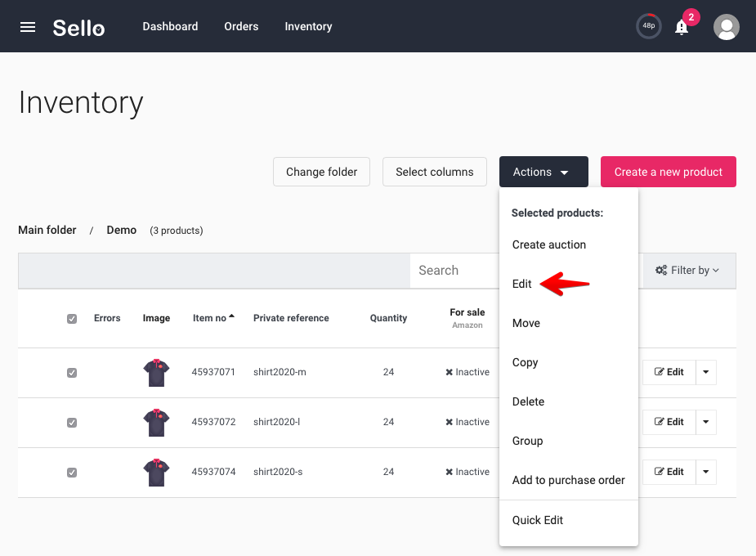Screen dimensions: 756x556
Task: Open the hamburger navigation menu
Action: [28, 27]
